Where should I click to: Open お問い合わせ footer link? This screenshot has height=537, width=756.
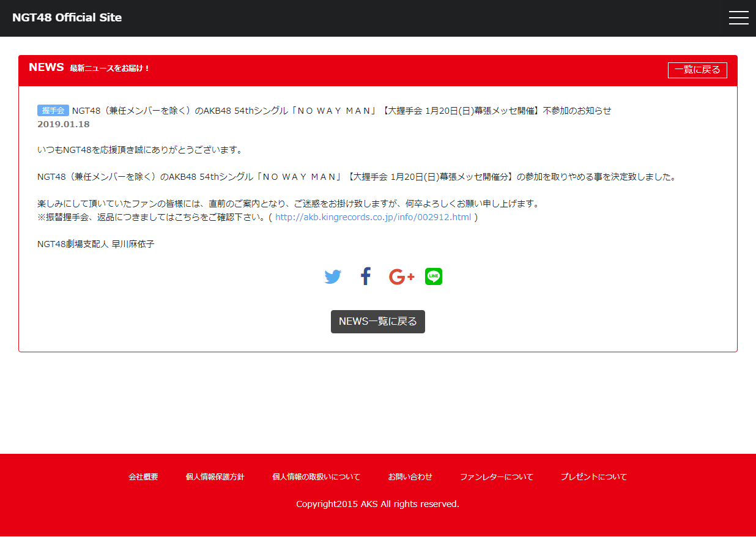coord(410,477)
